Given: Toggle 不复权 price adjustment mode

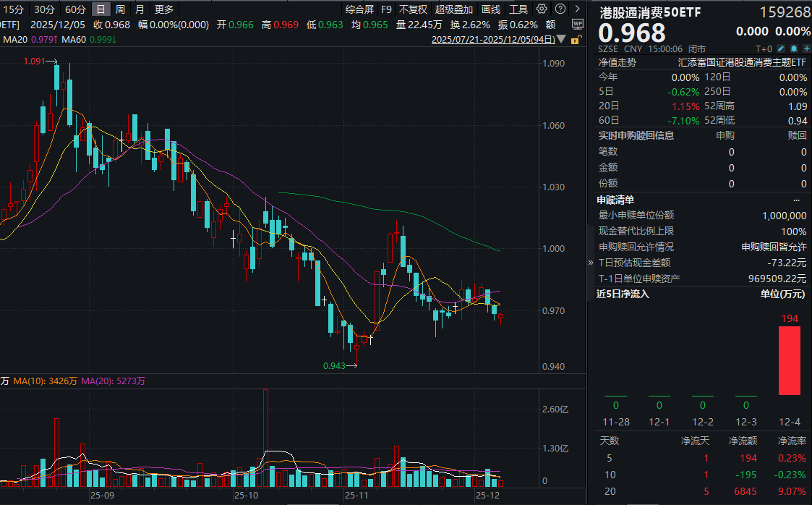Looking at the screenshot, I should (x=413, y=9).
